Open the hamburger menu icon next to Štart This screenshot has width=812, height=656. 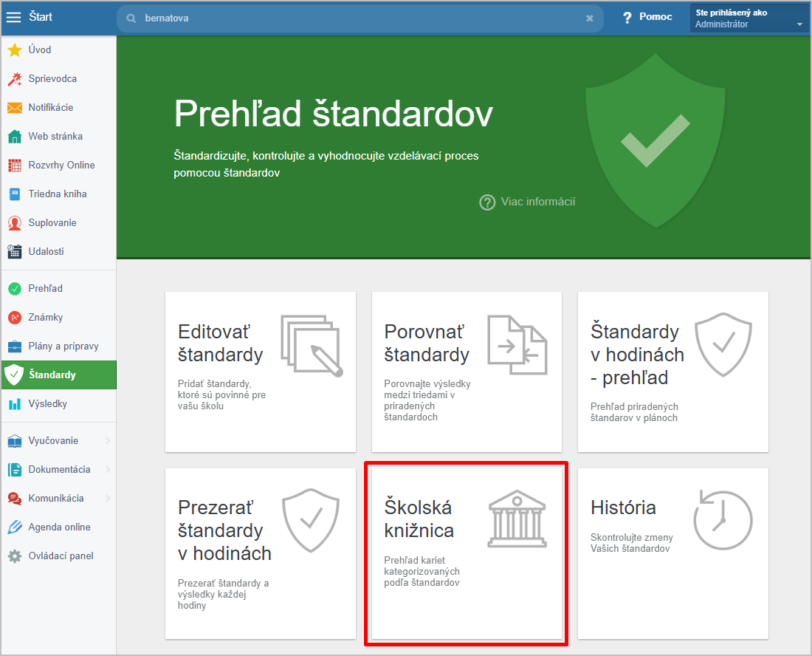[x=13, y=17]
